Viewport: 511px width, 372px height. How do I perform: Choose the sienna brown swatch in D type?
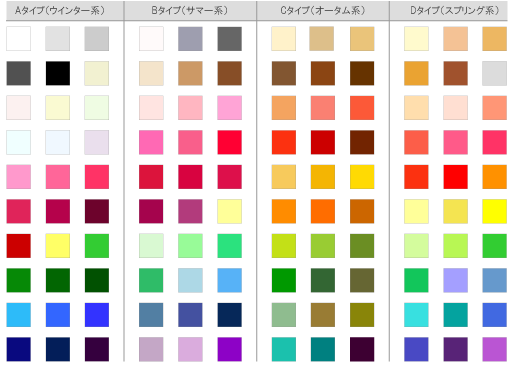click(456, 73)
